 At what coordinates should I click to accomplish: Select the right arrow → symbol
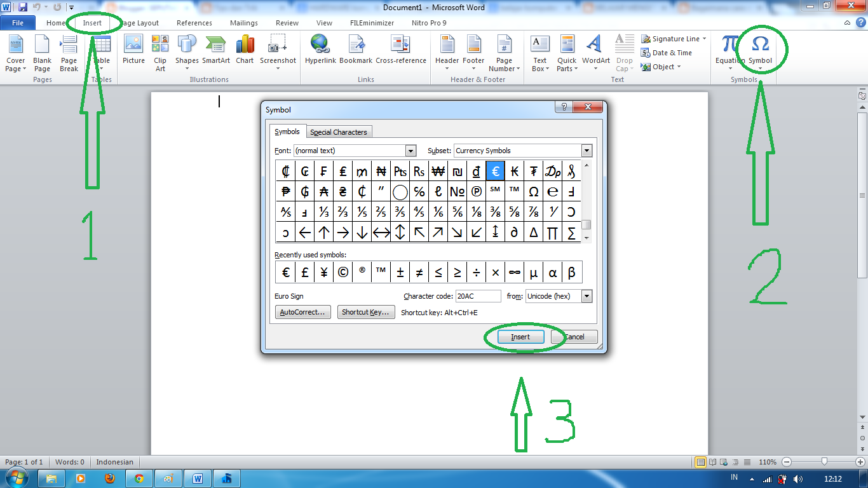click(343, 232)
